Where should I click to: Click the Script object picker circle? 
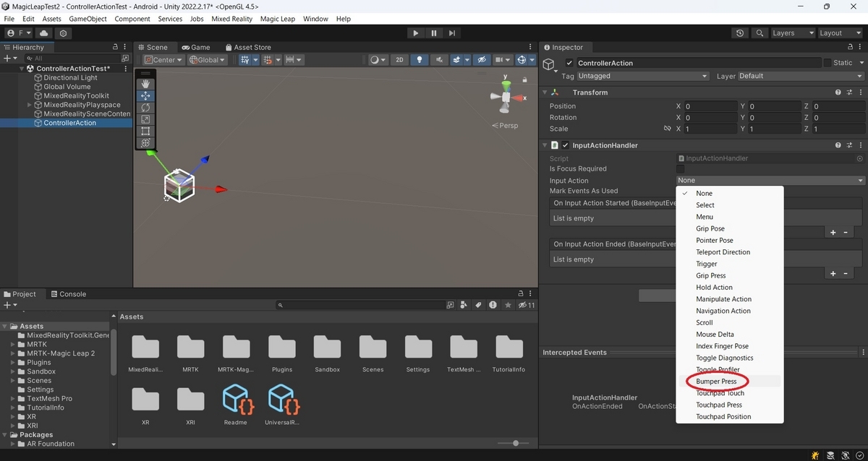pos(860,158)
